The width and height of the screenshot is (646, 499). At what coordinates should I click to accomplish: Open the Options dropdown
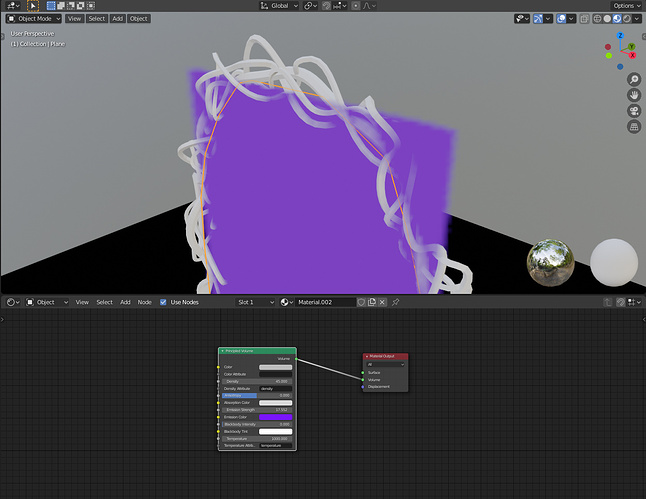pyautogui.click(x=626, y=6)
